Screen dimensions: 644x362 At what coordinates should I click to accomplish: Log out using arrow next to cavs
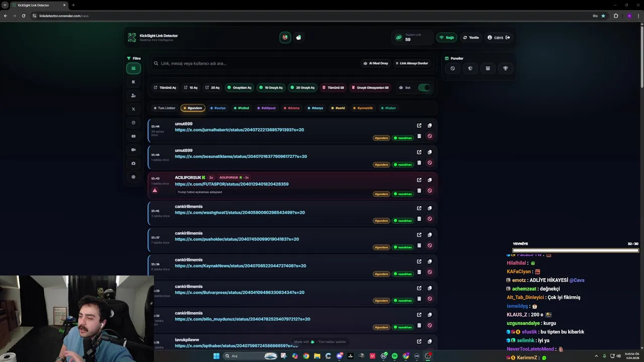point(508,38)
